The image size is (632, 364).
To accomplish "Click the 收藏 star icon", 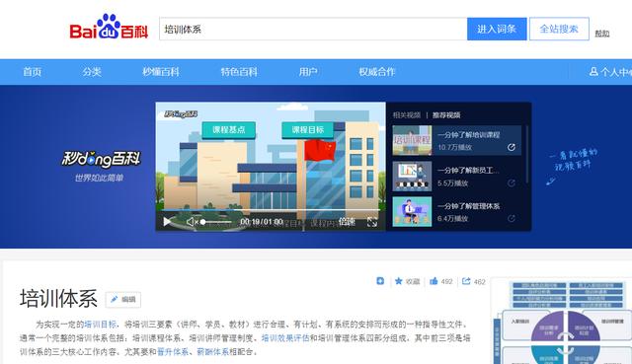I will click(399, 281).
